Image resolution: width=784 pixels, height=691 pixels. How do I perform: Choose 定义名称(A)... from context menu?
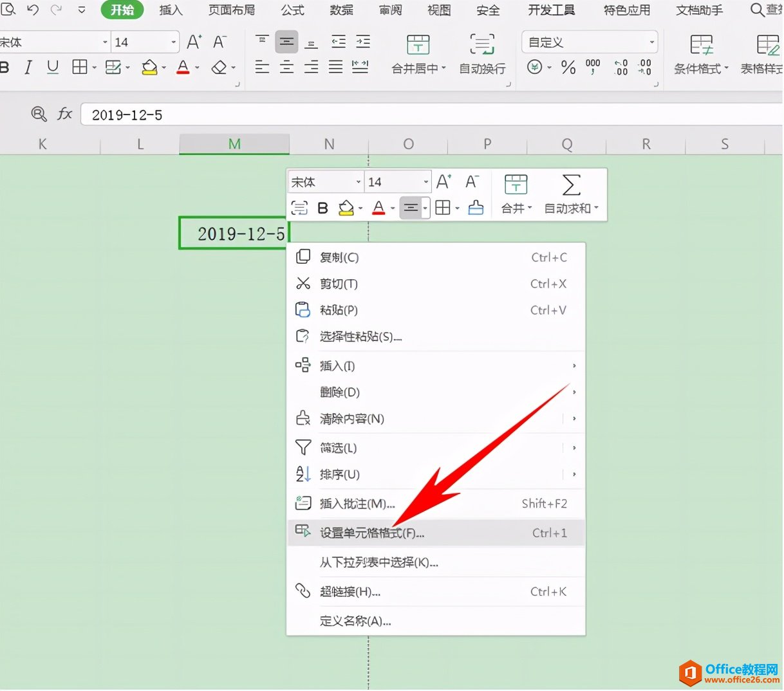pos(436,621)
